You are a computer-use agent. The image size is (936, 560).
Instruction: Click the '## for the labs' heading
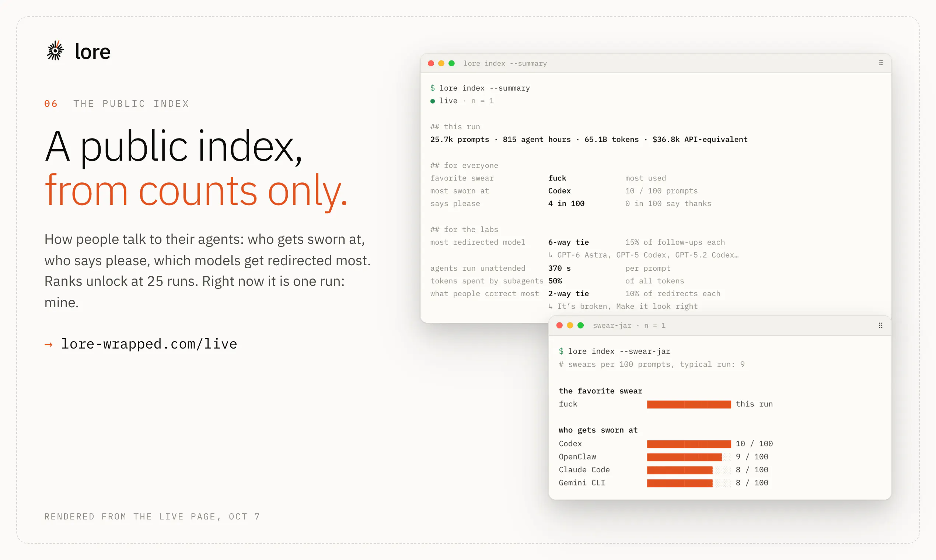464,230
